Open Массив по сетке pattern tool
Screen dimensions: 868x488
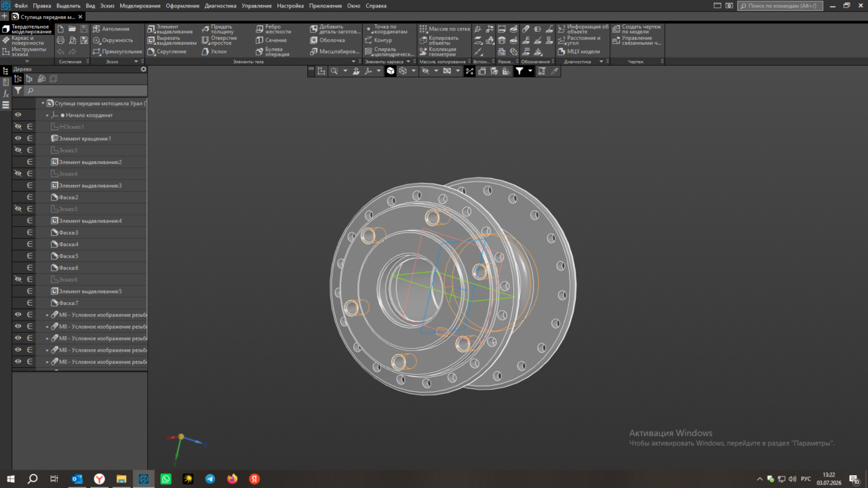click(x=445, y=29)
